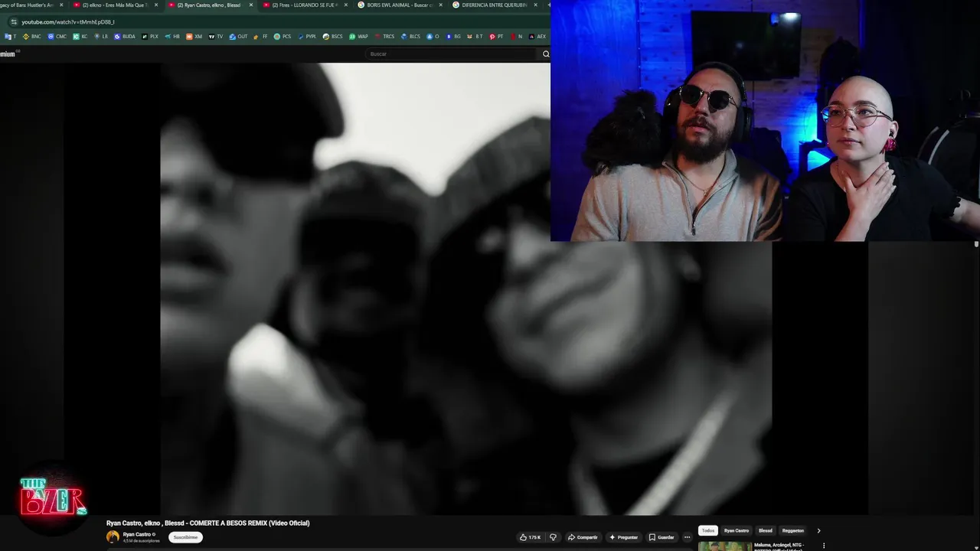Expand more filter chips with right arrow
The height and width of the screenshot is (551, 980).
(x=818, y=530)
